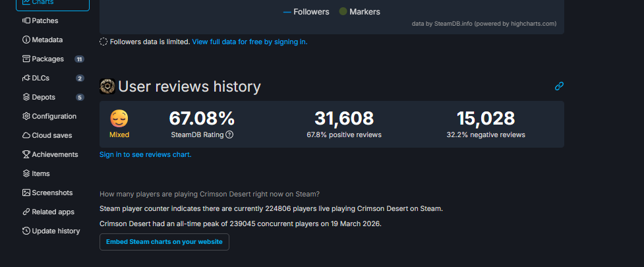The height and width of the screenshot is (267, 644).
Task: Click the DLCs puzzle icon
Action: (x=26, y=78)
